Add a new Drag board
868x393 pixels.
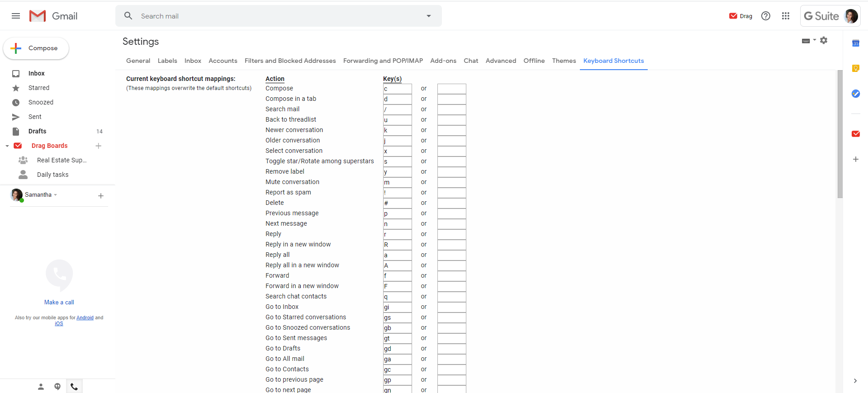click(x=99, y=146)
